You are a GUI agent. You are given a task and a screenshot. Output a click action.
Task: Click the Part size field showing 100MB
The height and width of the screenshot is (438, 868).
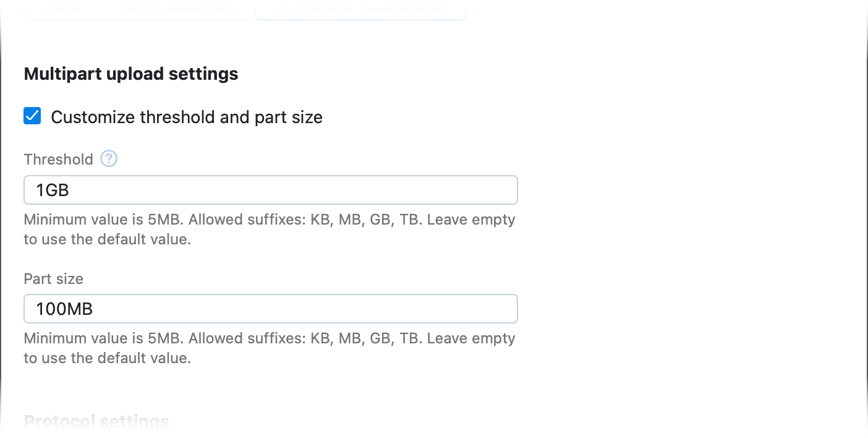[270, 309]
